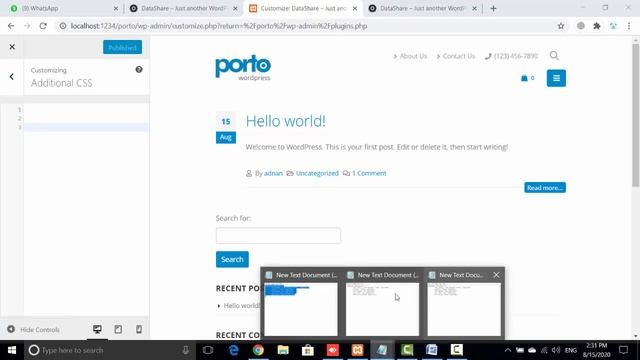Open the blue hamburger menu button
The height and width of the screenshot is (360, 640).
pyautogui.click(x=556, y=78)
